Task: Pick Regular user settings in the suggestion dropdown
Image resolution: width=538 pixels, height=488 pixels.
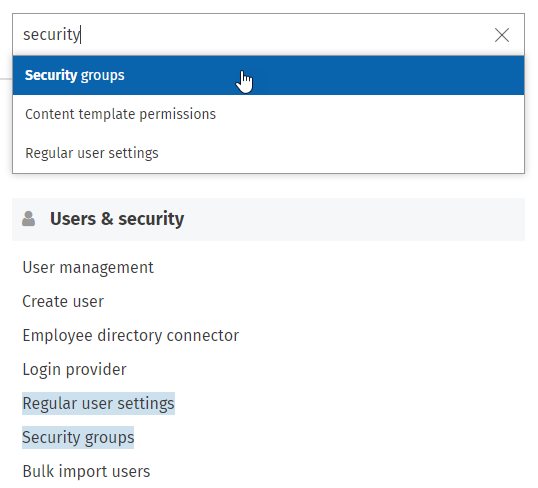Action: point(268,153)
